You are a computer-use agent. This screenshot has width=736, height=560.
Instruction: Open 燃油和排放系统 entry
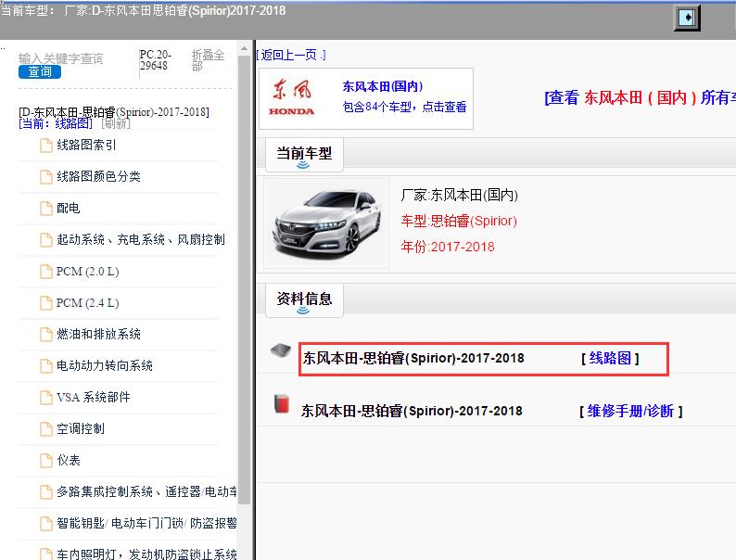click(98, 334)
